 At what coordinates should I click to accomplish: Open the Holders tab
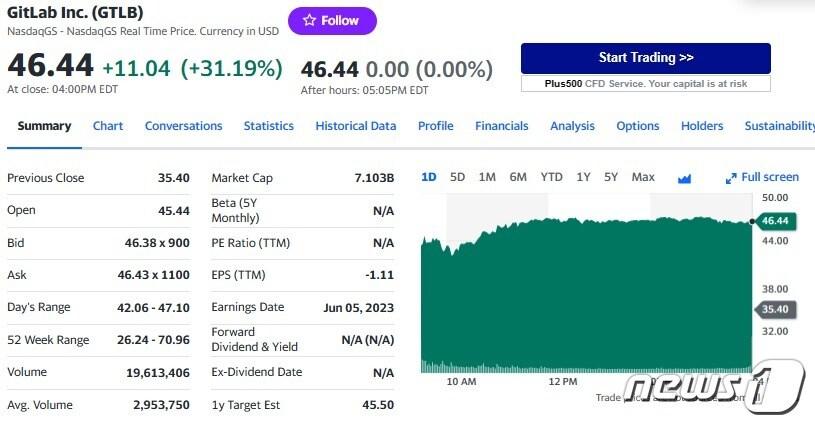click(702, 126)
